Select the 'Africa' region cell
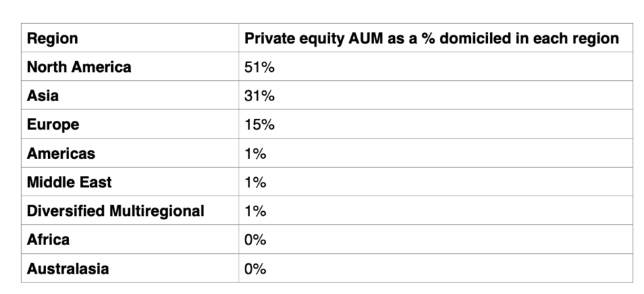 47,240
